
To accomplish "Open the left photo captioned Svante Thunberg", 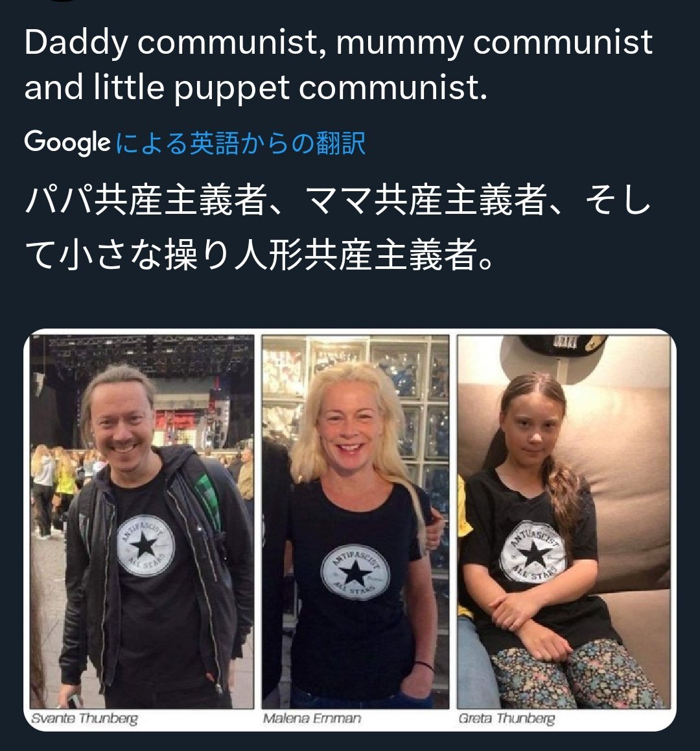I will coord(143,522).
